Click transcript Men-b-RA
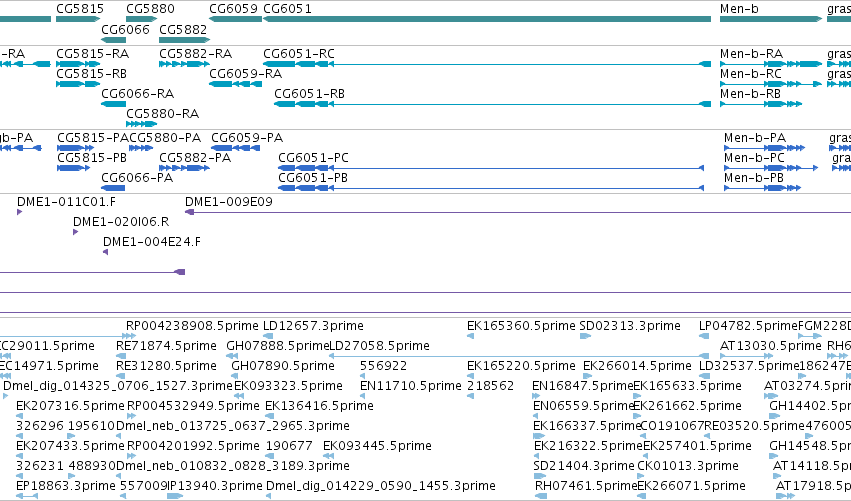 [x=752, y=54]
